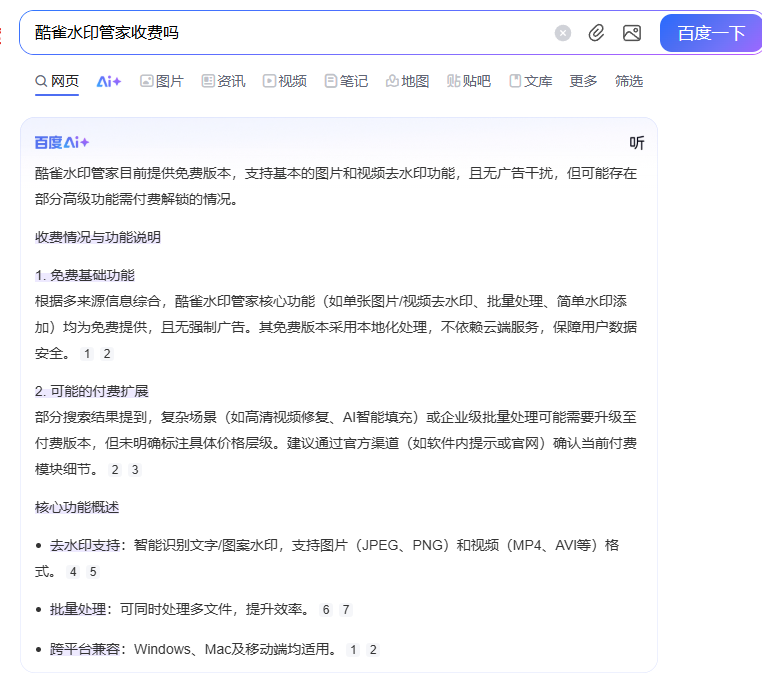Click the 去水印支持 bullet label
The width and height of the screenshot is (762, 686).
coord(85,546)
